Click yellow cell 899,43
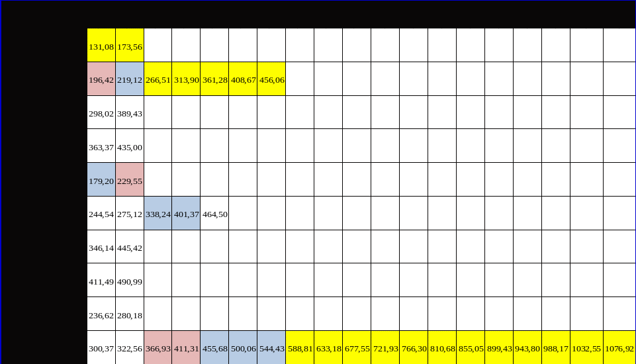Image resolution: width=636 pixels, height=364 pixels. point(499,347)
